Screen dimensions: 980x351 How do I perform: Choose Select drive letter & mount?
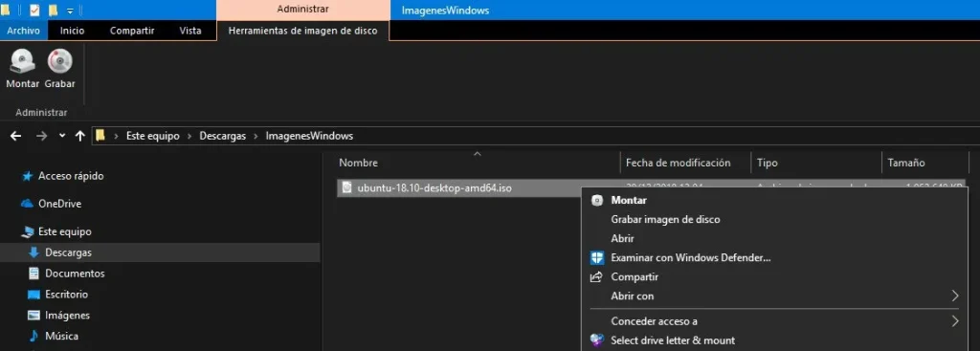tap(673, 340)
